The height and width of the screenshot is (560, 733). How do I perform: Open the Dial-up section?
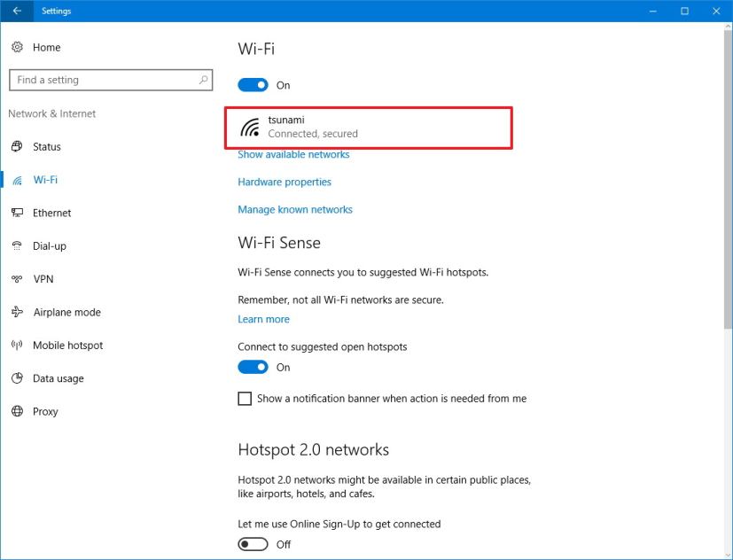pyautogui.click(x=50, y=245)
